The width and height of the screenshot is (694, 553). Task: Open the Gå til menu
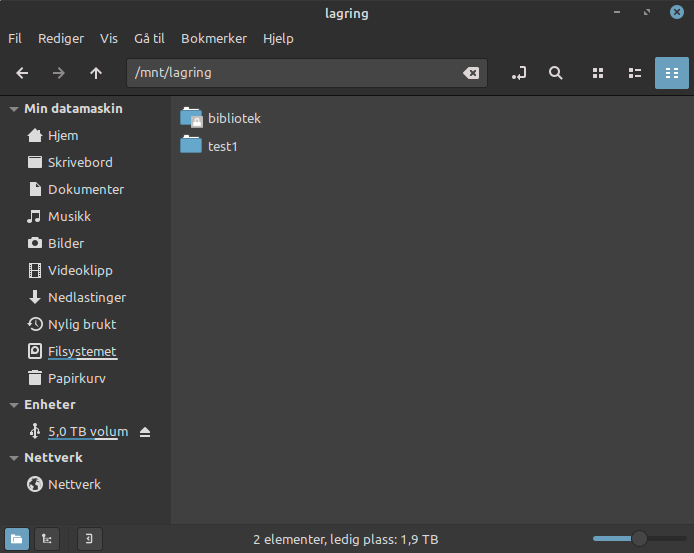(x=149, y=39)
